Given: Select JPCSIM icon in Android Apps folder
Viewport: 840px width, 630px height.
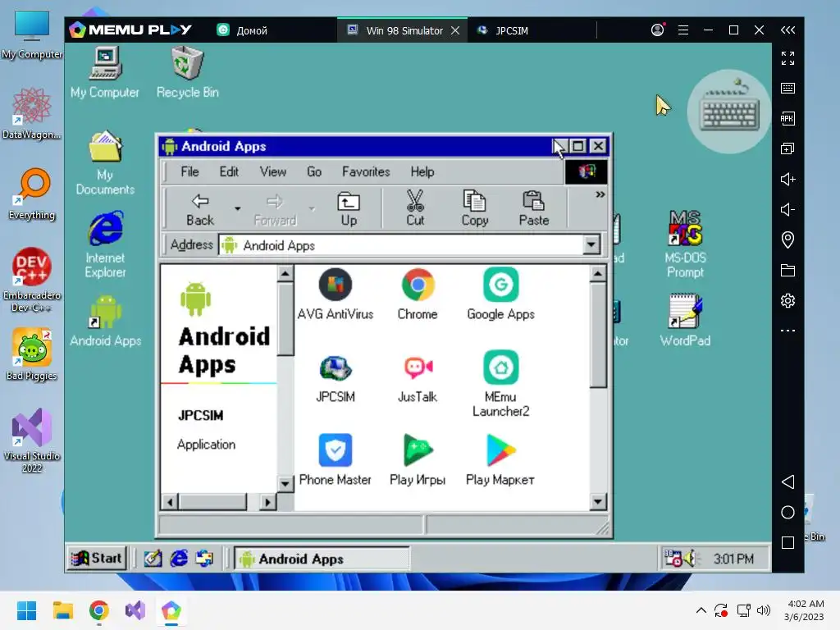Looking at the screenshot, I should 336,378.
